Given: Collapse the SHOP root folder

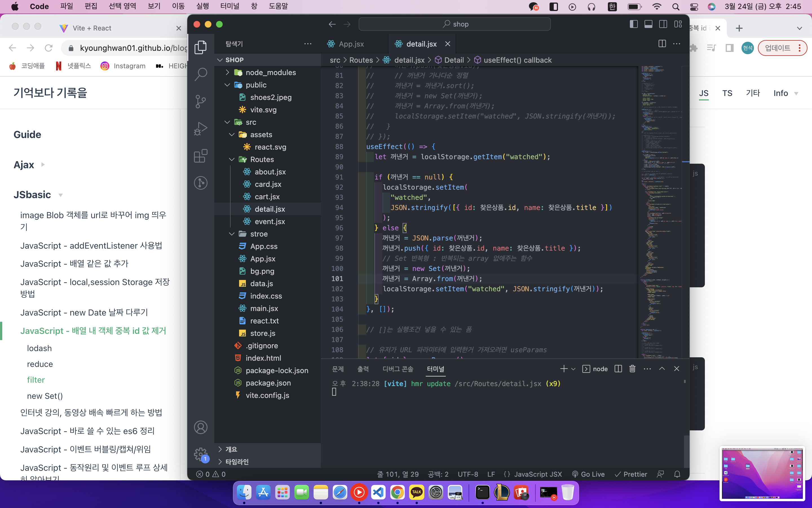Looking at the screenshot, I should pos(268,60).
